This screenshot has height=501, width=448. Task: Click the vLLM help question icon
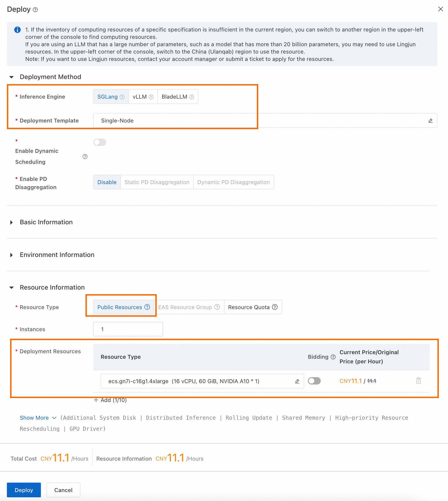151,97
